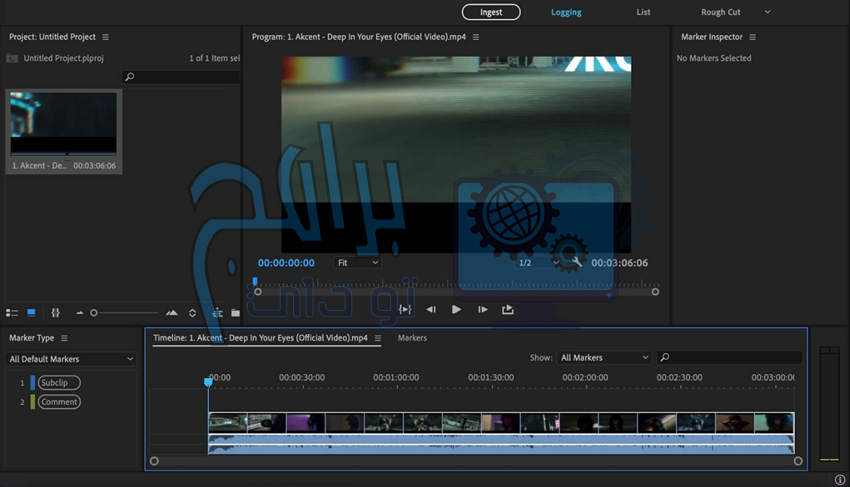Select the Akcent clip thumbnail
Image resolution: width=850 pixels, height=487 pixels.
click(x=63, y=124)
